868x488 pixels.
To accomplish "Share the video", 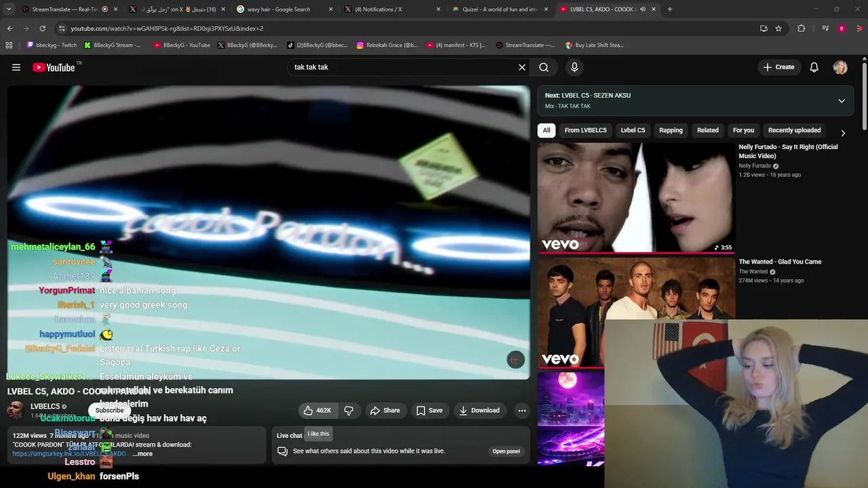I will point(384,410).
